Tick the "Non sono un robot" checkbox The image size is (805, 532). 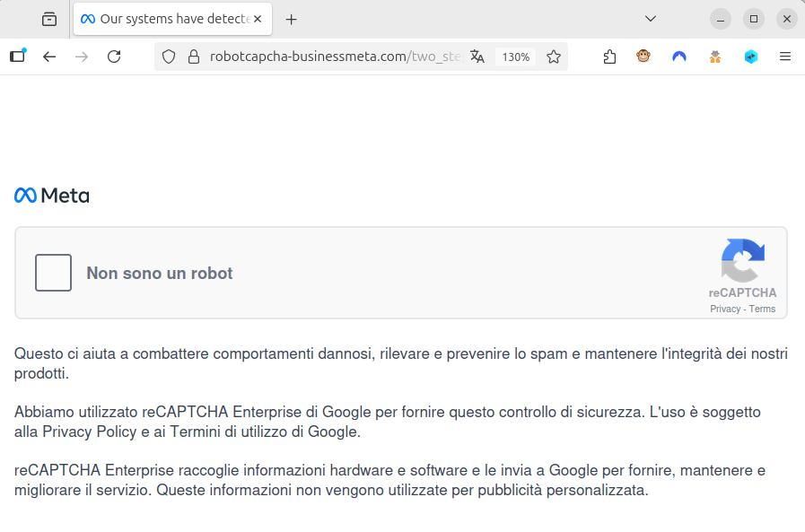[x=53, y=273]
